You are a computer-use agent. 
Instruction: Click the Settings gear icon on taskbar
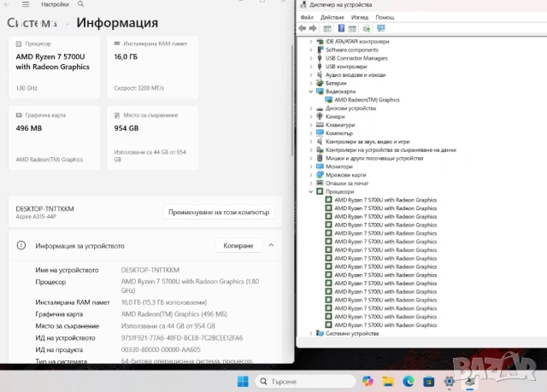450,381
